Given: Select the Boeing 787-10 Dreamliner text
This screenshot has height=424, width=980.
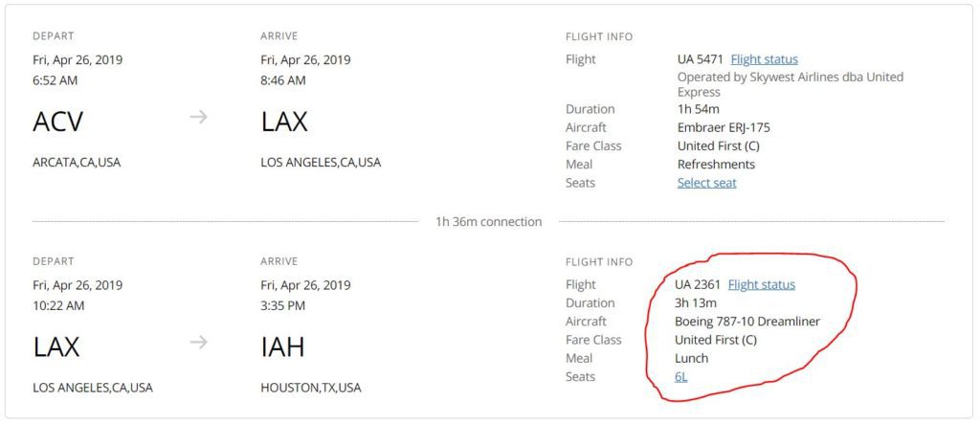Looking at the screenshot, I should pos(746,322).
